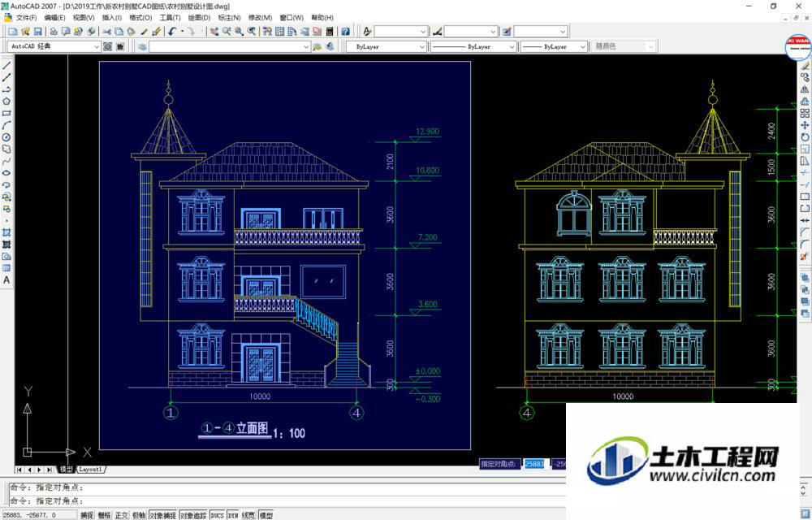Click the first-tab navigation arrow
Viewport: 812px width, 520px height.
(x=19, y=470)
